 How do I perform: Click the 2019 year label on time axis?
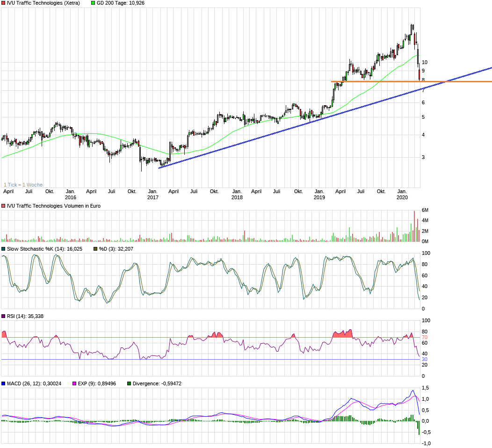point(319,198)
